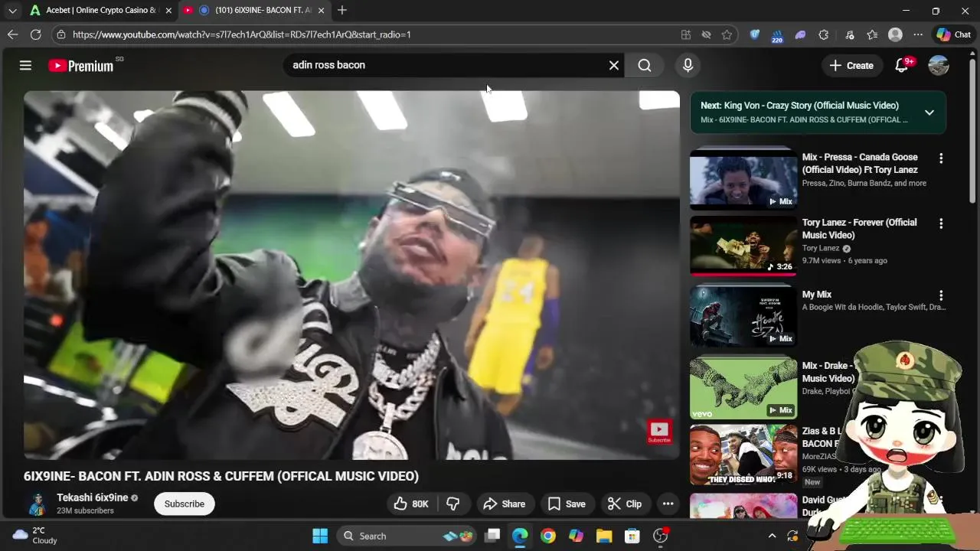Open Tory Lanez Forever thumbnail
Viewport: 980px width, 551px height.
pyautogui.click(x=743, y=245)
